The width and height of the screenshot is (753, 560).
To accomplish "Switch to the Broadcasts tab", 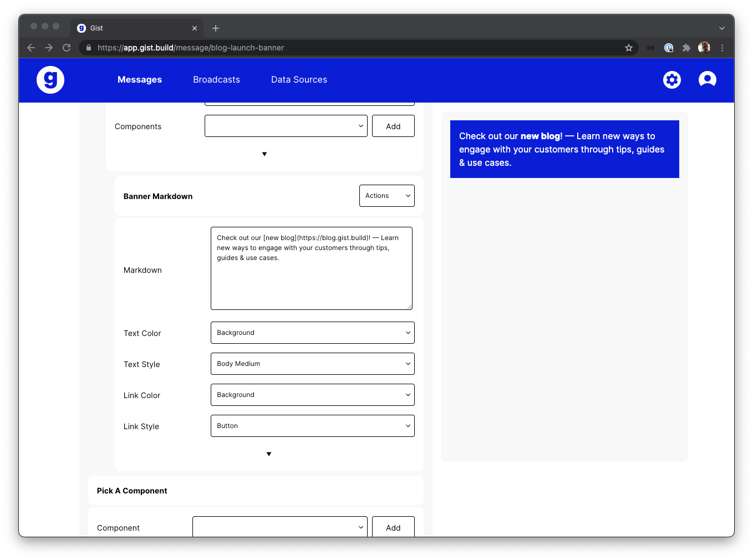I will (217, 80).
